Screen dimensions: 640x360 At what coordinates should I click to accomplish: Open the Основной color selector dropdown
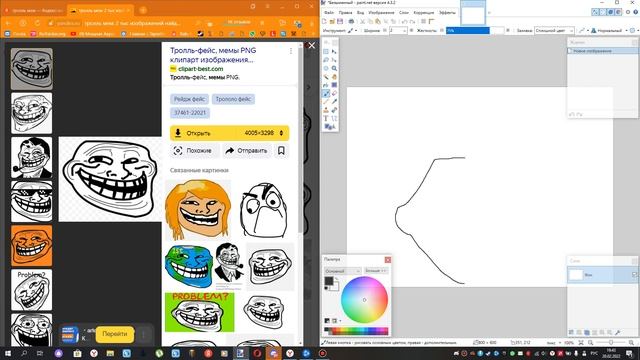343,271
